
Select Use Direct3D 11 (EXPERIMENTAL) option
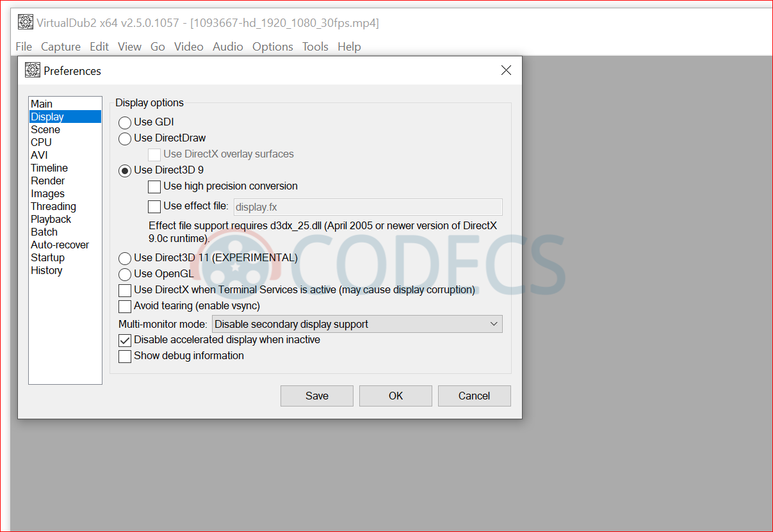(125, 258)
